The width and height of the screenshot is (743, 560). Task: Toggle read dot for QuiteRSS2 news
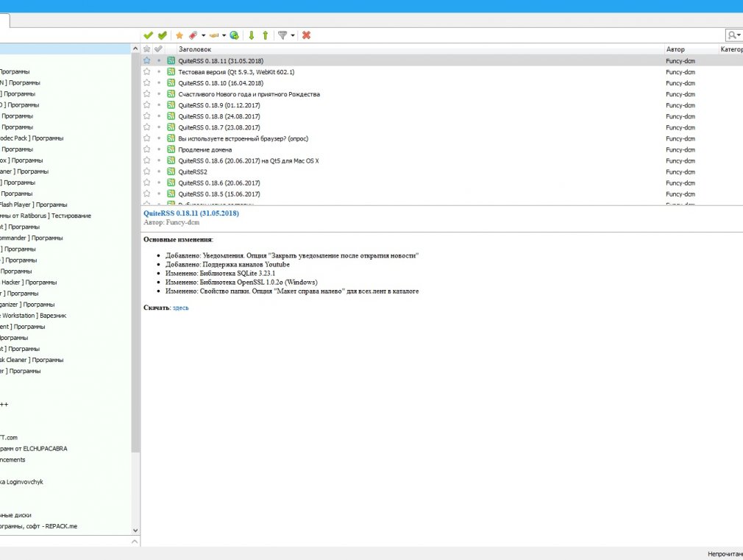pyautogui.click(x=159, y=171)
